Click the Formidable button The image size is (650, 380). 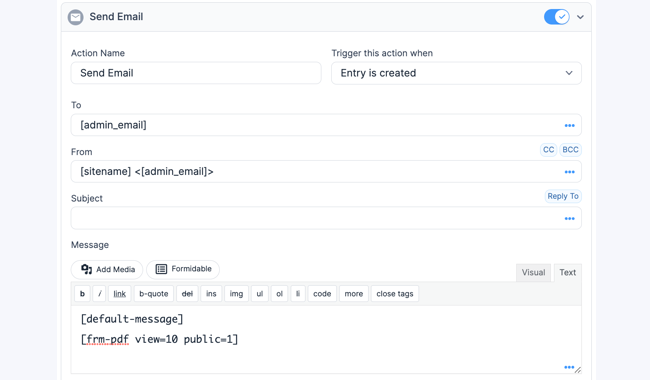(x=183, y=269)
